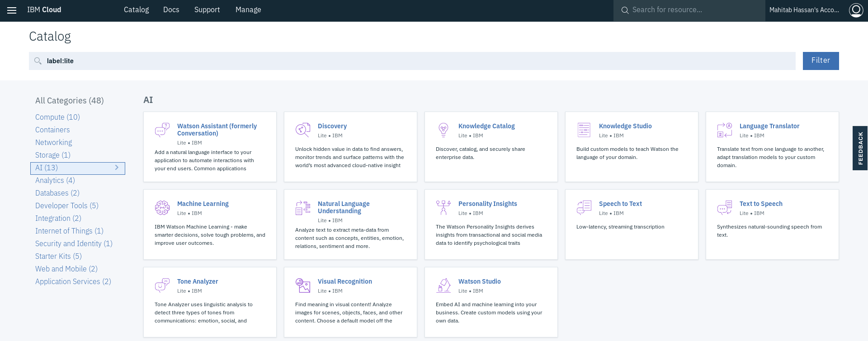
Task: Open the Docs top menu
Action: point(171,10)
